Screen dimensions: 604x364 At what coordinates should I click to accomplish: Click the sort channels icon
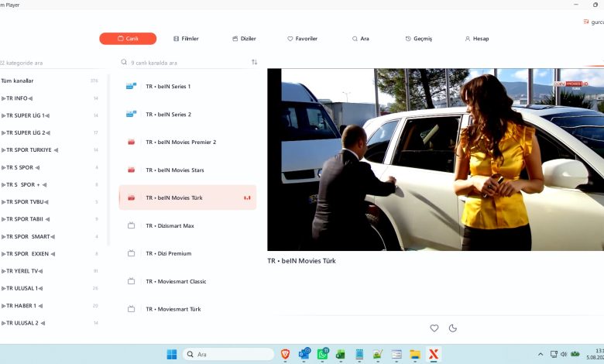[x=254, y=62]
